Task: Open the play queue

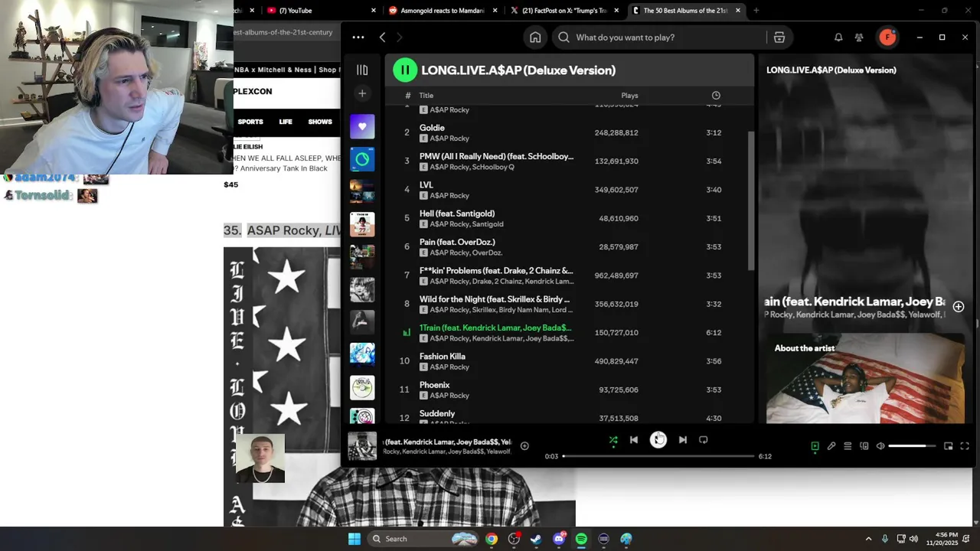Action: [848, 446]
